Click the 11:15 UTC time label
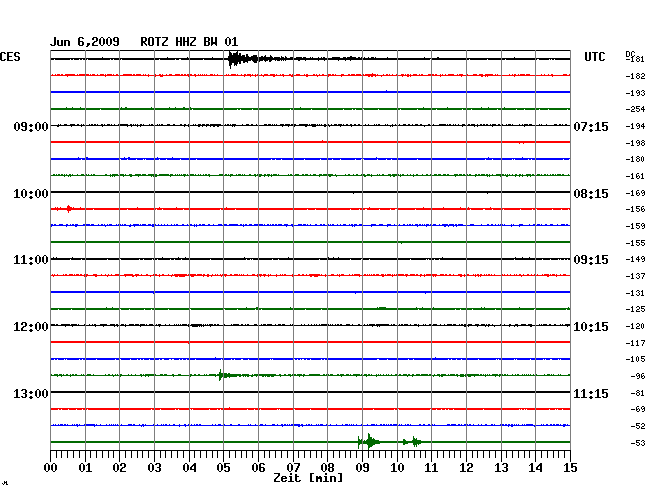This screenshot has width=650, height=494. tap(591, 393)
